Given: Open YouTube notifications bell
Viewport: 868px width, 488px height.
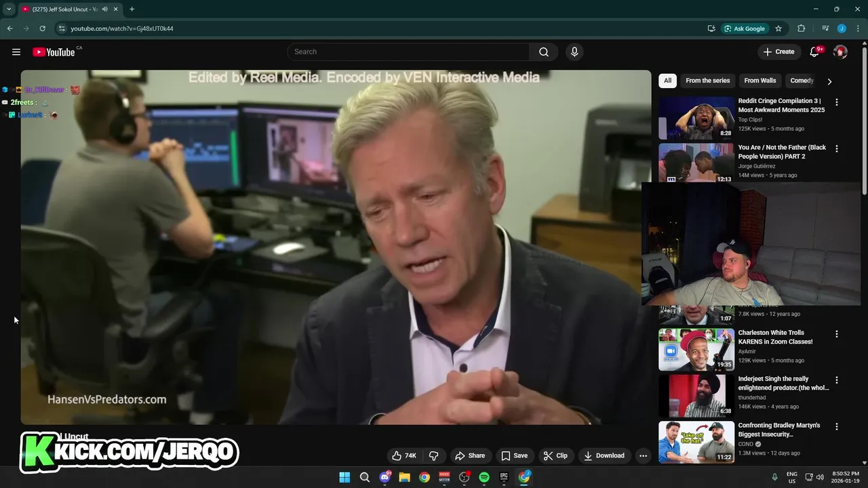Looking at the screenshot, I should tap(815, 52).
